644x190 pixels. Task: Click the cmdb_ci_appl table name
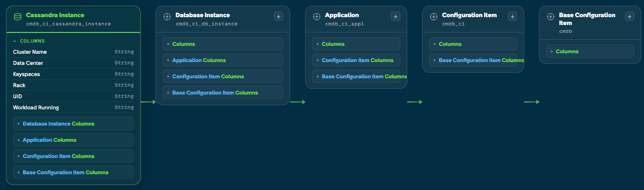click(x=344, y=24)
